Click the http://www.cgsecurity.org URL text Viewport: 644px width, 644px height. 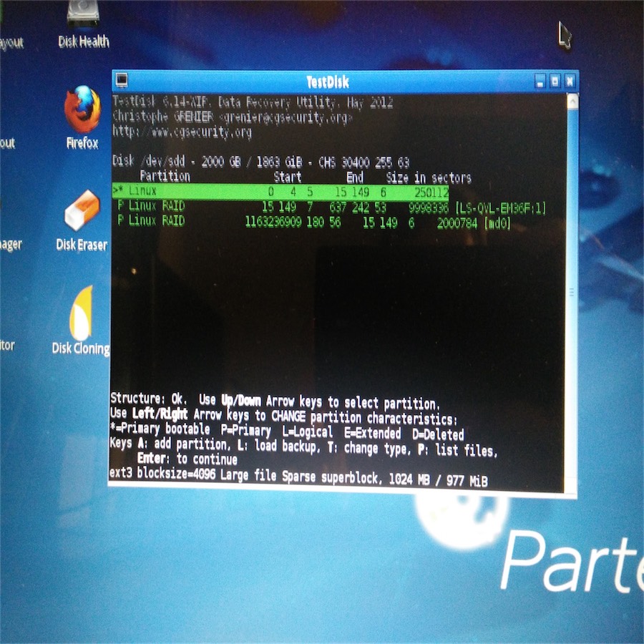[x=182, y=132]
